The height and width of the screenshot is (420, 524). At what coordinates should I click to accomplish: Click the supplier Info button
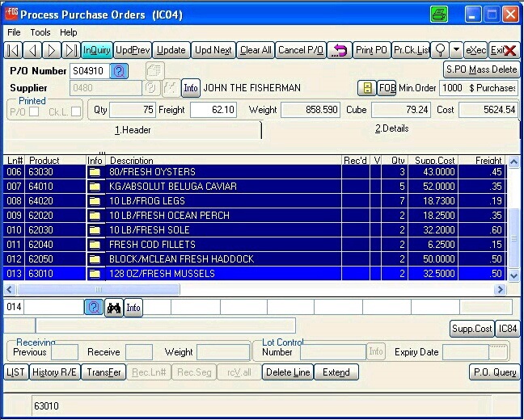tap(191, 88)
